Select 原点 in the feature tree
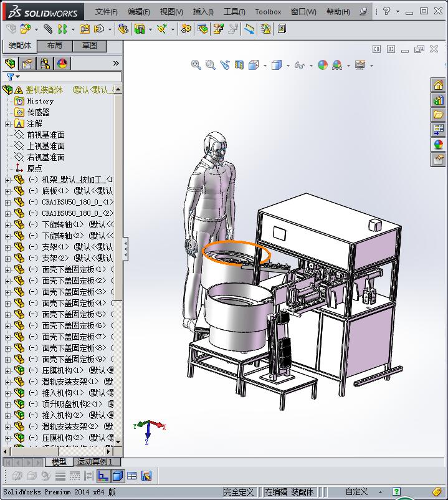 34,168
